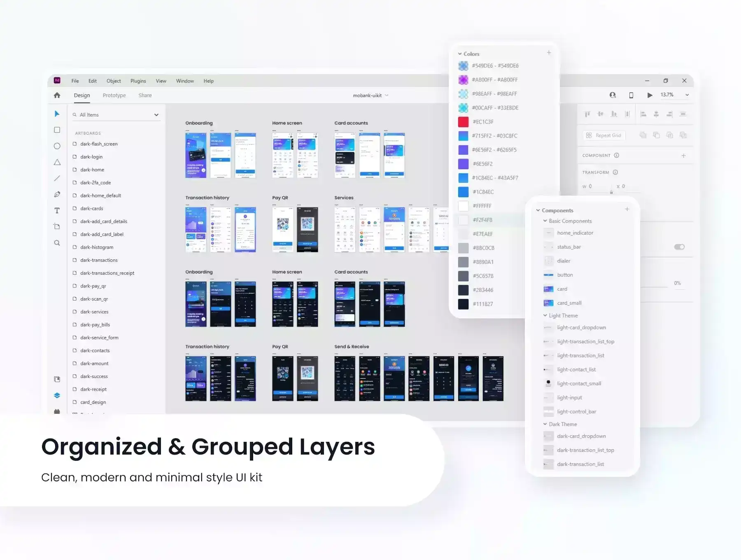Toggle the switch in the properties panel
This screenshot has width=741, height=560.
coord(679,247)
